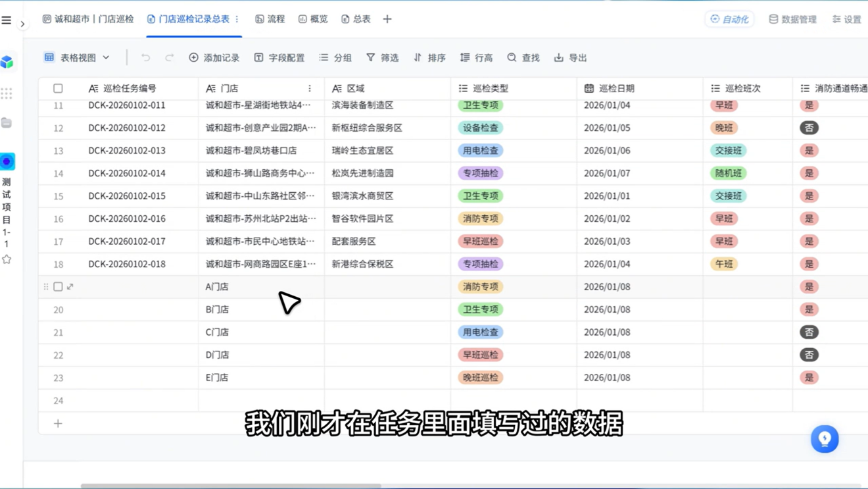Switch to the 概览 tab

313,19
